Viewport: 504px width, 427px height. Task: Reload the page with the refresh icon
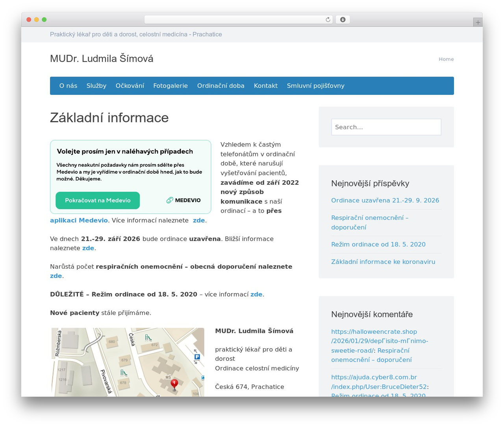tap(328, 20)
